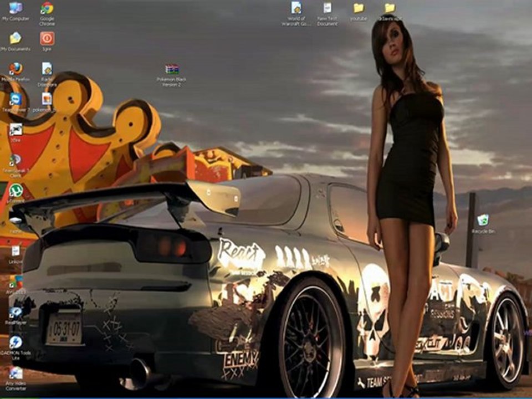The image size is (532, 399).
Task: Select the pokemon image file icon
Action: click(47, 99)
